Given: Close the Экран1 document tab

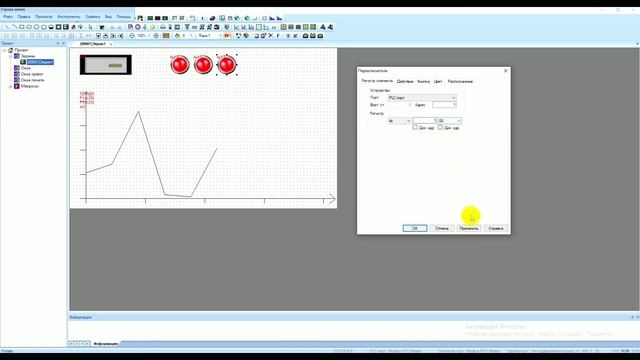Looking at the screenshot, I should [111, 44].
